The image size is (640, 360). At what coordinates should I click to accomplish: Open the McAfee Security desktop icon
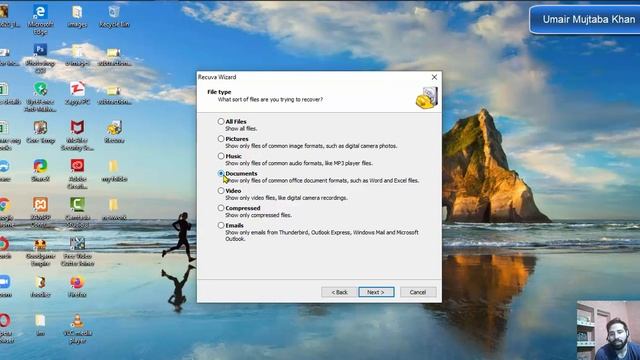tap(77, 136)
